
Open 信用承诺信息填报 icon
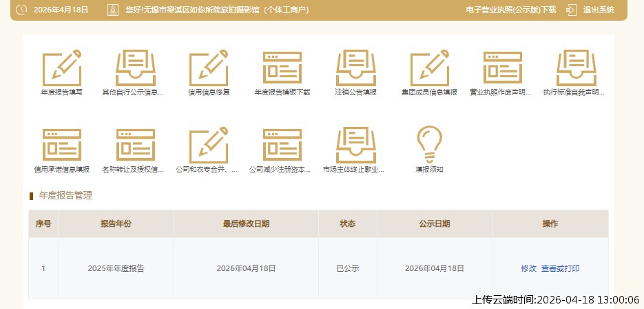point(62,145)
